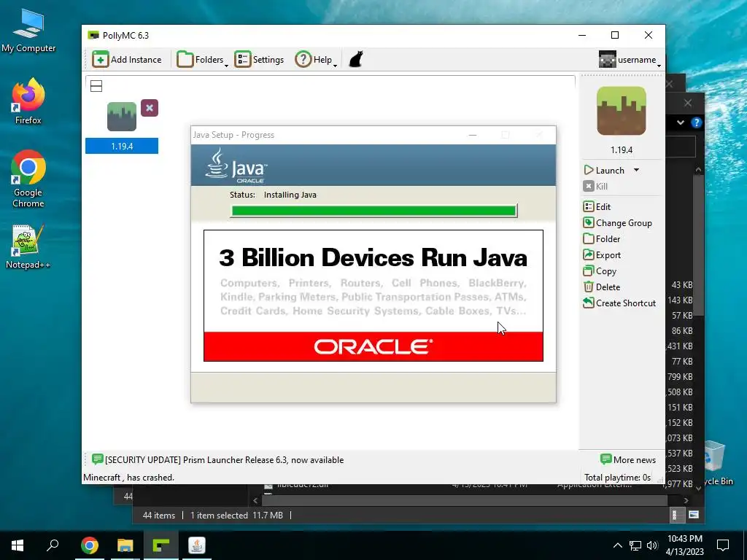The height and width of the screenshot is (560, 747).
Task: Edit the selected instance
Action: coord(597,206)
